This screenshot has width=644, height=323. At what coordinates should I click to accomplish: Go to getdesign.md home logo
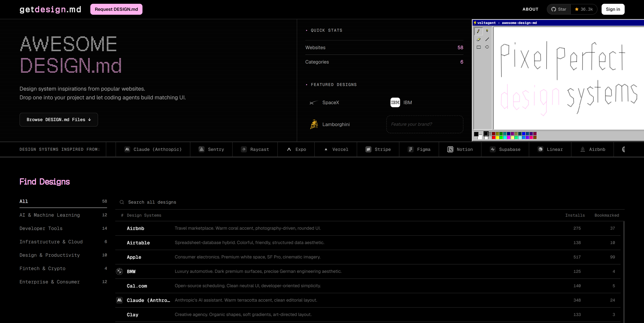click(x=50, y=10)
